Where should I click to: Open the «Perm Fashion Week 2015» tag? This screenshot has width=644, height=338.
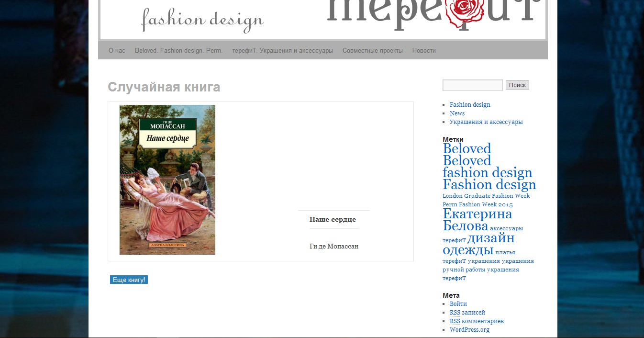[477, 204]
